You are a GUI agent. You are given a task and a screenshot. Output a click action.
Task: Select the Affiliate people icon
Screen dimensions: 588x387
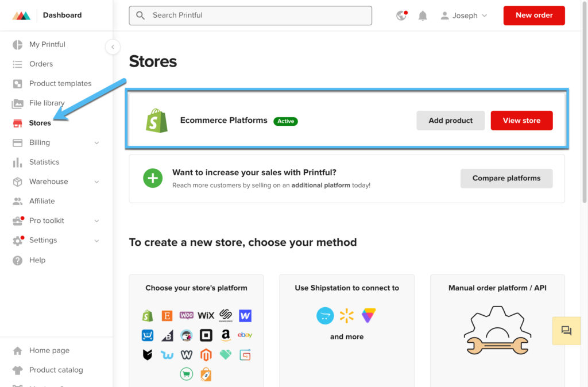[18, 202]
